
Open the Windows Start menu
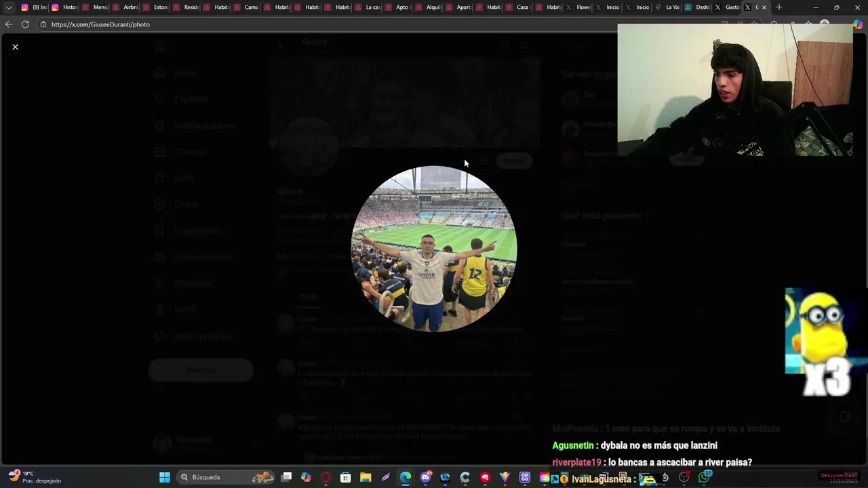pyautogui.click(x=165, y=477)
